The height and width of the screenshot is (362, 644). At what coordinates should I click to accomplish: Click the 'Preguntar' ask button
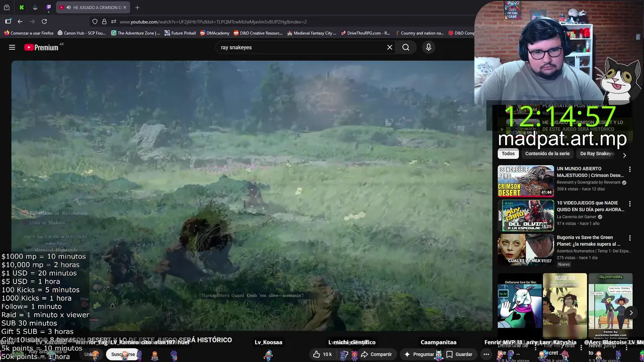pyautogui.click(x=419, y=354)
